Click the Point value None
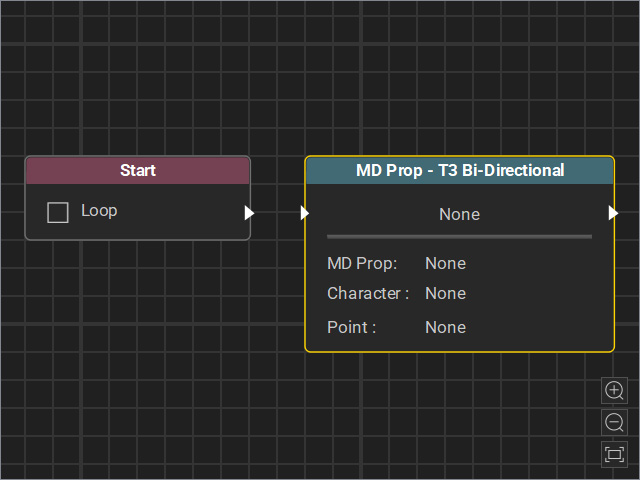 [445, 327]
